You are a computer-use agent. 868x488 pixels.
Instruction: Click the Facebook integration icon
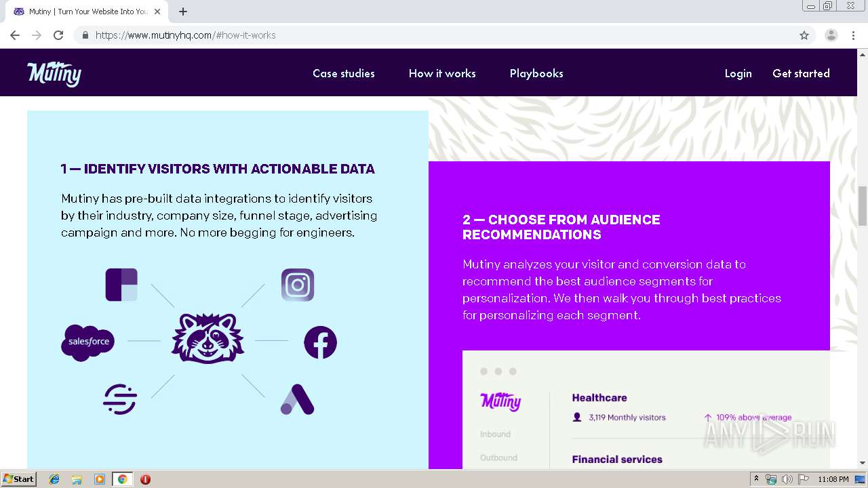tap(320, 342)
